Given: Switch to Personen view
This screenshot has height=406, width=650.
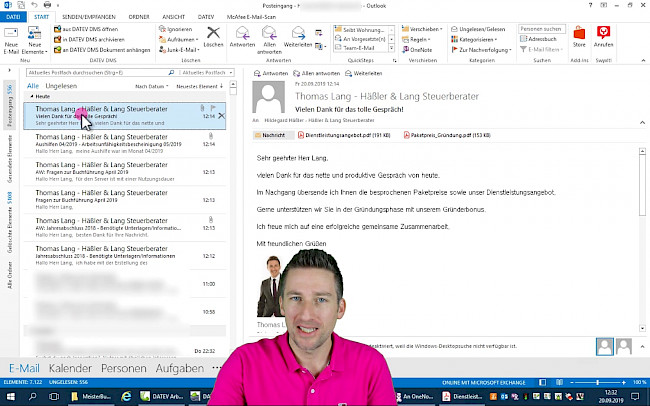Looking at the screenshot, I should (124, 368).
